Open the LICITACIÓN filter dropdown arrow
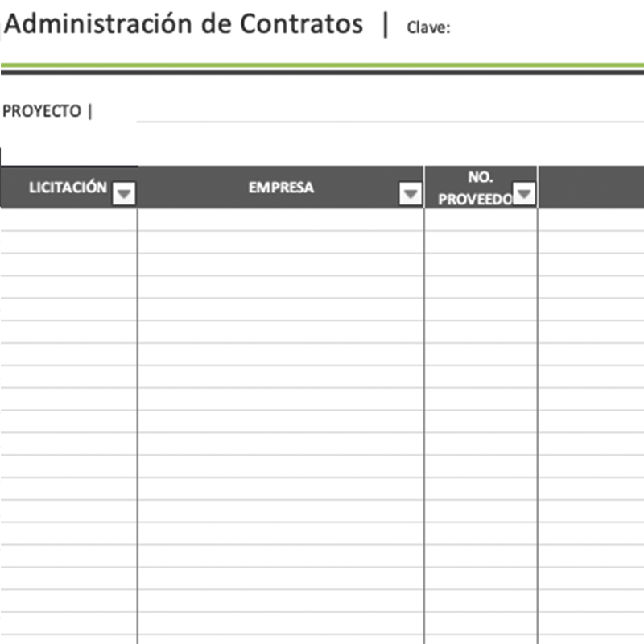This screenshot has height=644, width=644. tap(124, 194)
